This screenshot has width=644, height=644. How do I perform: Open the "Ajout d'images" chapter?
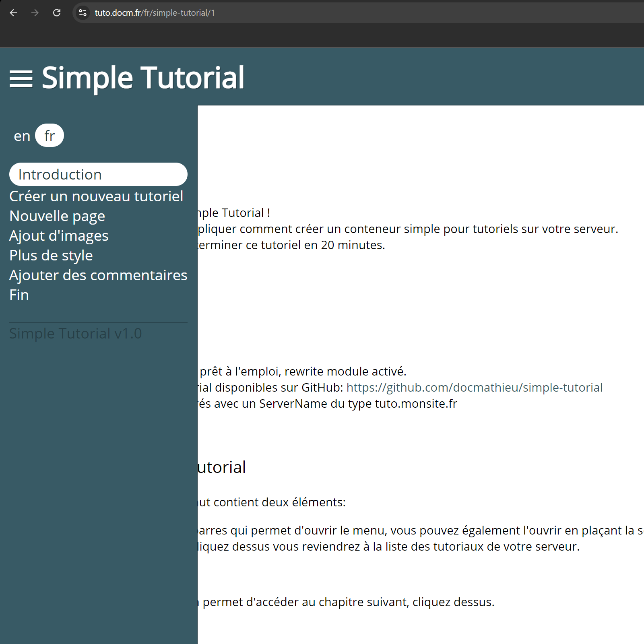59,235
